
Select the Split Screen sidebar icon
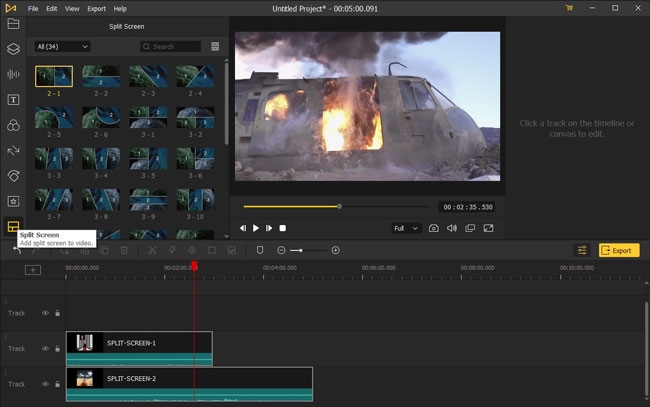13,226
